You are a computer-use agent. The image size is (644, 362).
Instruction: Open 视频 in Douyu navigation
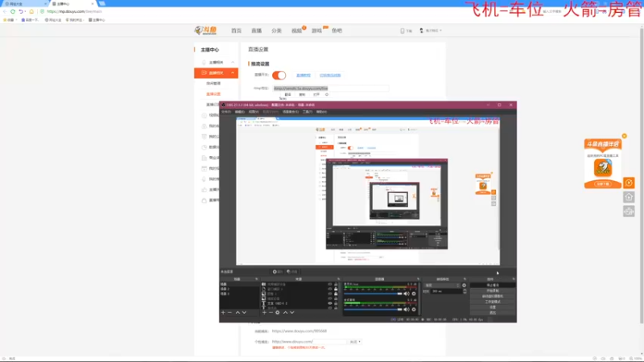pyautogui.click(x=296, y=31)
